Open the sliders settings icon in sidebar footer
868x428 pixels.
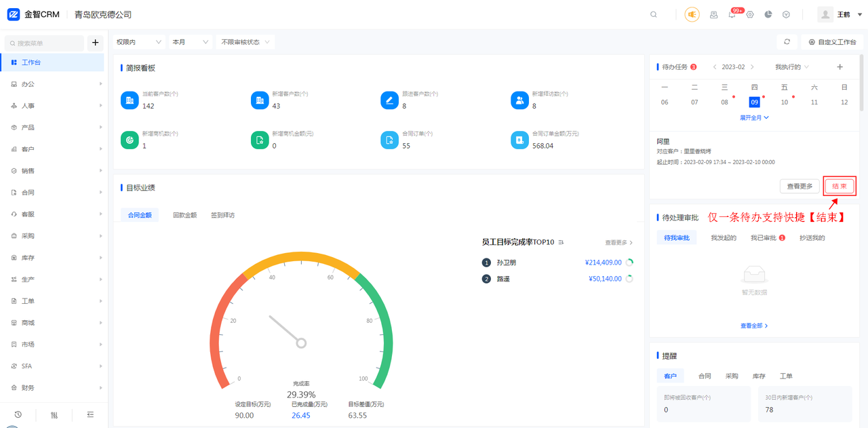pyautogui.click(x=54, y=414)
